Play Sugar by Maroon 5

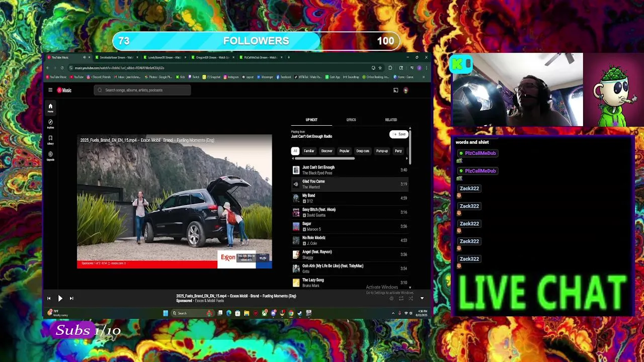[350, 226]
